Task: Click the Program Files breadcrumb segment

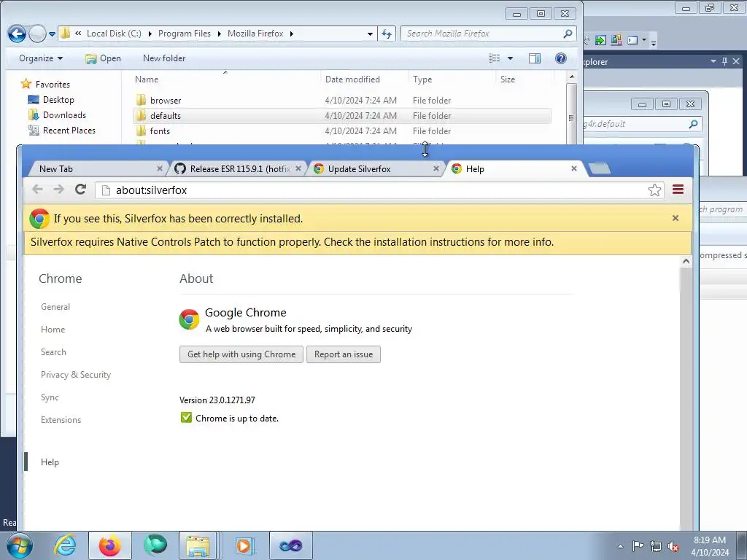Action: click(184, 34)
